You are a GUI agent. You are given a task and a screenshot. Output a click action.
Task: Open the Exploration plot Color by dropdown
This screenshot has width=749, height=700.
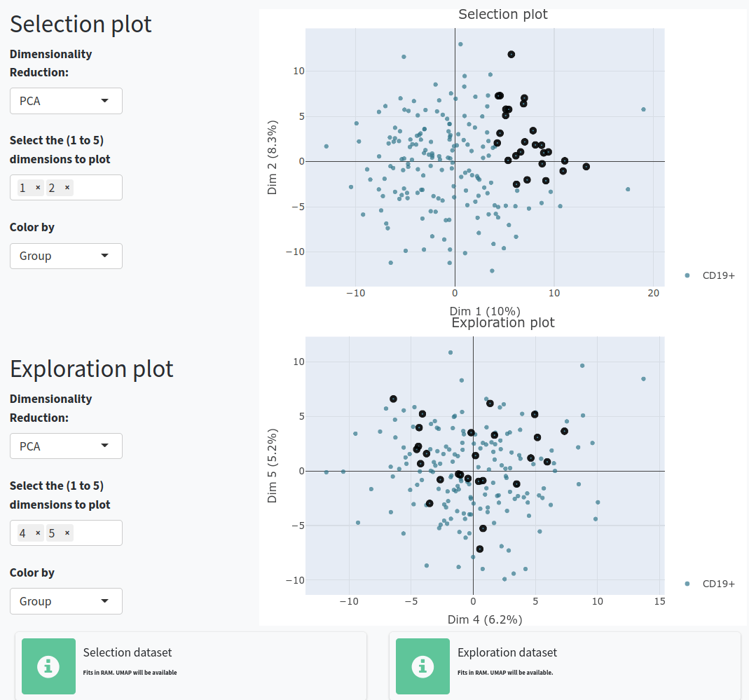pos(66,601)
